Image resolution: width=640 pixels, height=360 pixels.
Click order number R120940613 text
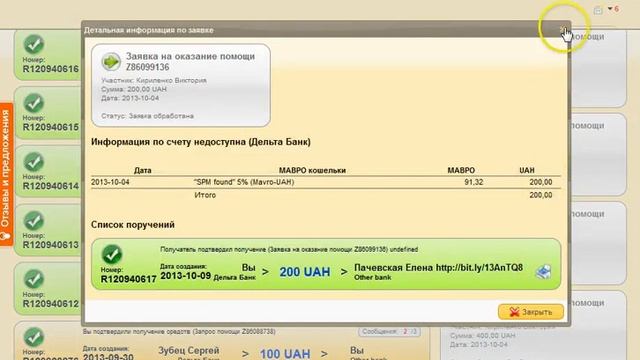point(51,245)
